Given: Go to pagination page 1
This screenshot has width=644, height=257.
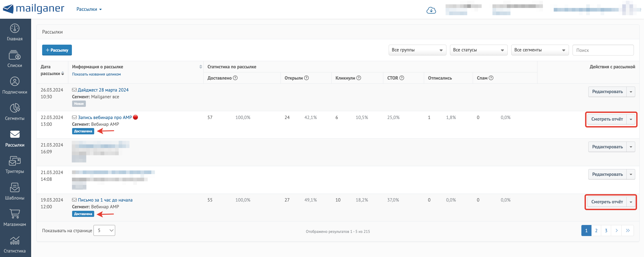Looking at the screenshot, I should tap(586, 230).
